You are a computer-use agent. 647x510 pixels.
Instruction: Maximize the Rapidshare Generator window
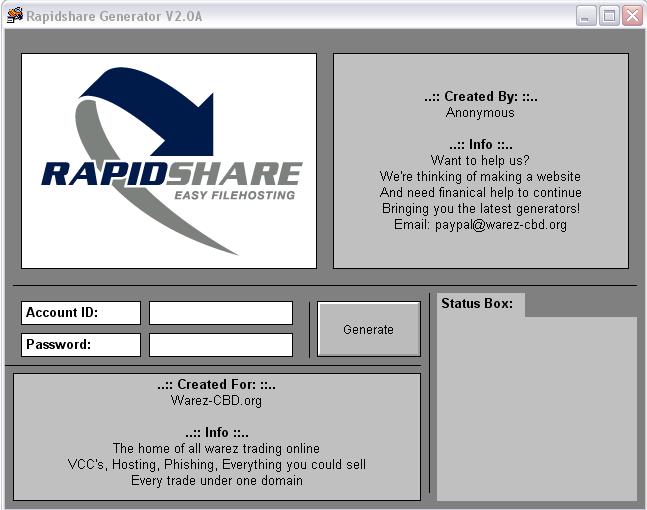coord(609,16)
